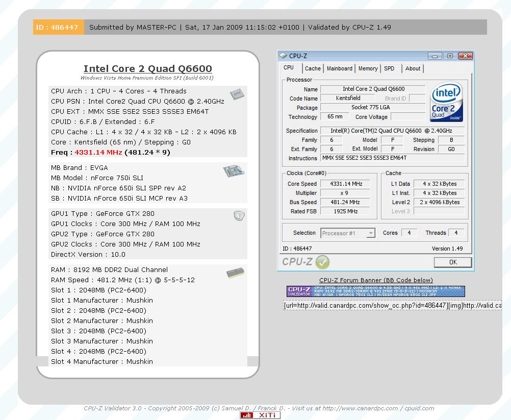Click the Threads count field showing 4
This screenshot has height=420, width=511.
[456, 233]
